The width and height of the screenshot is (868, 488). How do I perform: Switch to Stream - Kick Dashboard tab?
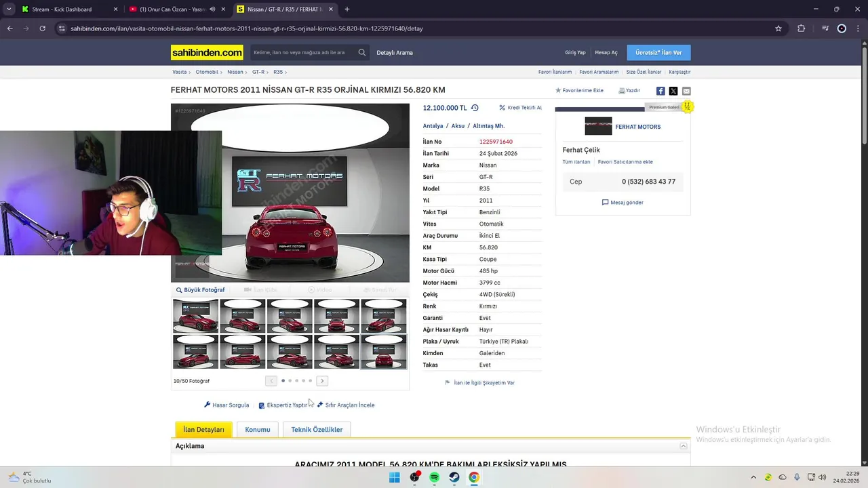69,9
